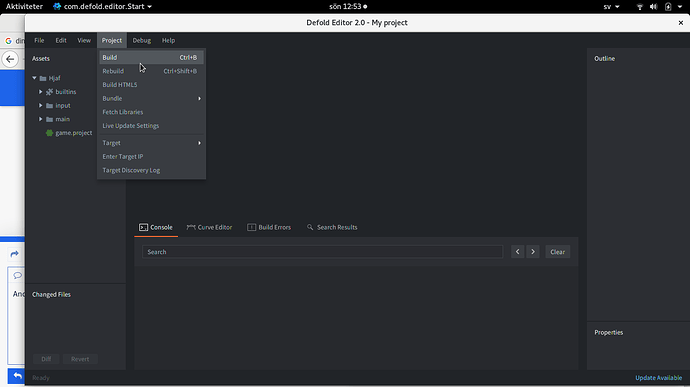This screenshot has width=690, height=387.
Task: Expand the main folder
Action: point(40,119)
